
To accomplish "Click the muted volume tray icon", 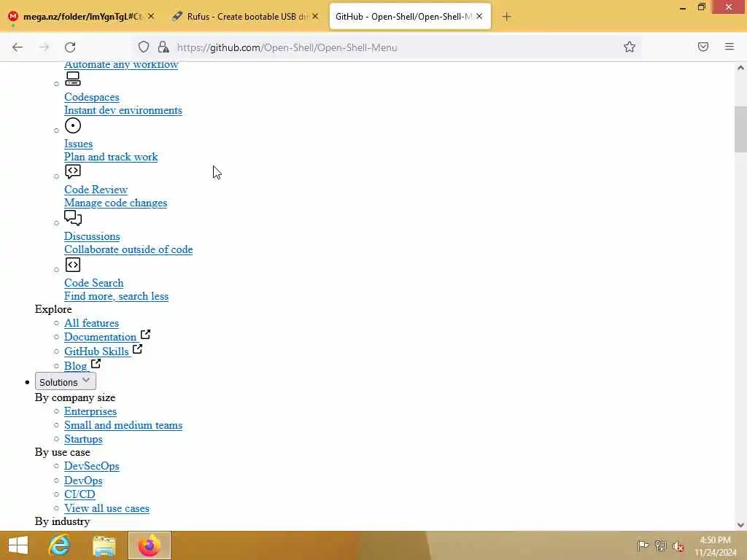I will coord(678,545).
